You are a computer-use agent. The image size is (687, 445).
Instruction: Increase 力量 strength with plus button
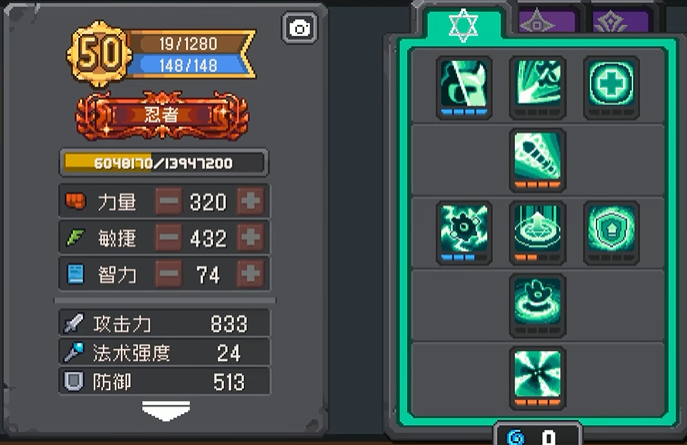coord(251,201)
